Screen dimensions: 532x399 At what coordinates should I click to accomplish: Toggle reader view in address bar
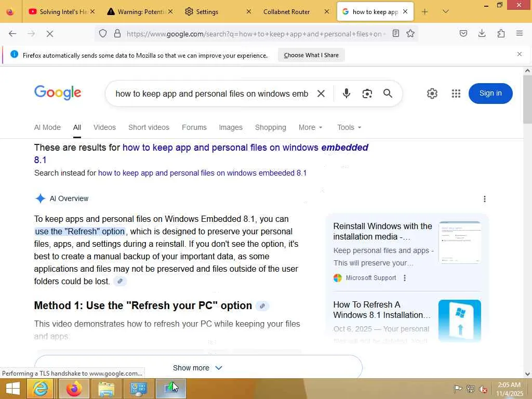pos(395,33)
